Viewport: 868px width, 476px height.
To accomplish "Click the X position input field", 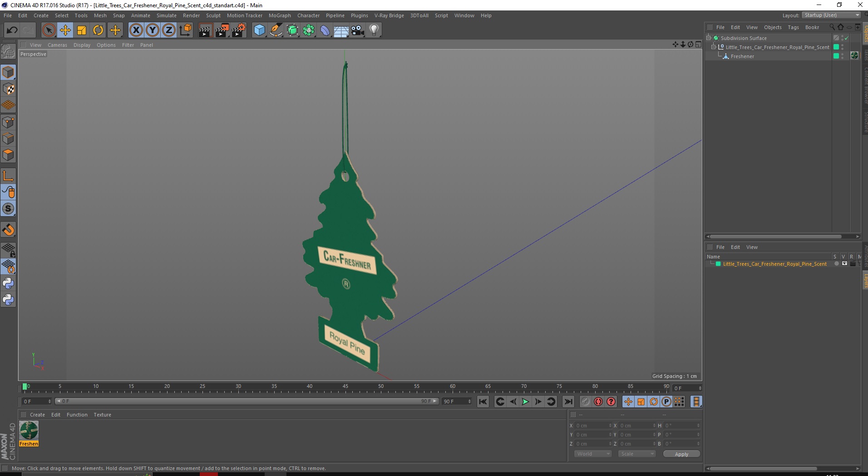I will tap(593, 426).
